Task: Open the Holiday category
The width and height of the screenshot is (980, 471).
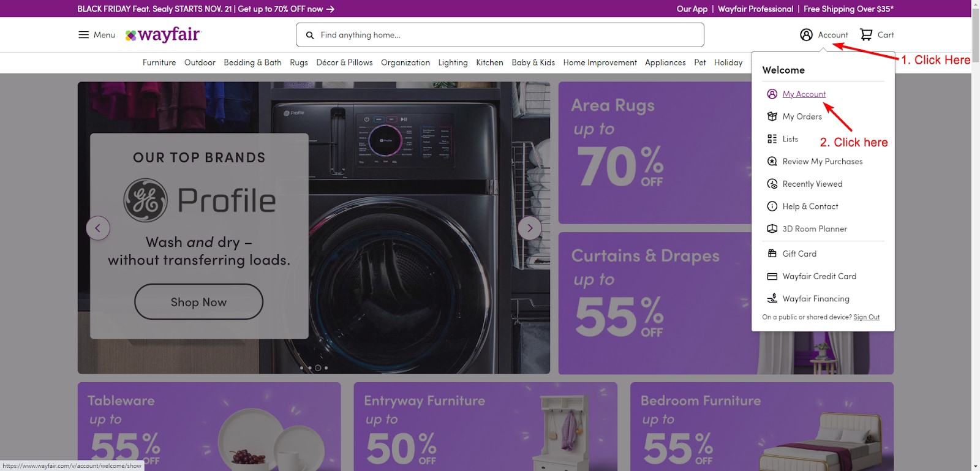Action: point(728,62)
